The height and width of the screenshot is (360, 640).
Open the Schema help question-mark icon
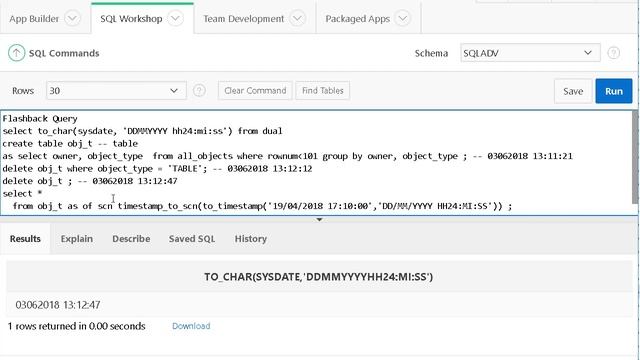(613, 53)
